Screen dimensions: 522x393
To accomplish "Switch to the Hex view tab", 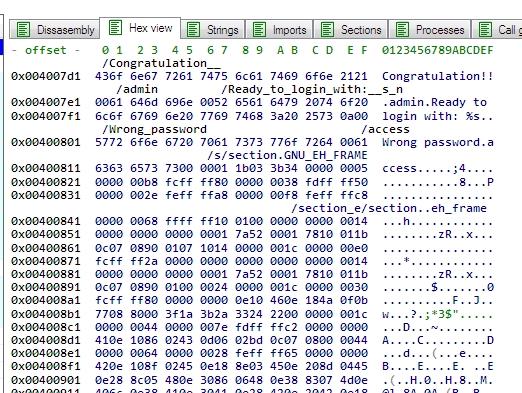I will coord(140,28).
